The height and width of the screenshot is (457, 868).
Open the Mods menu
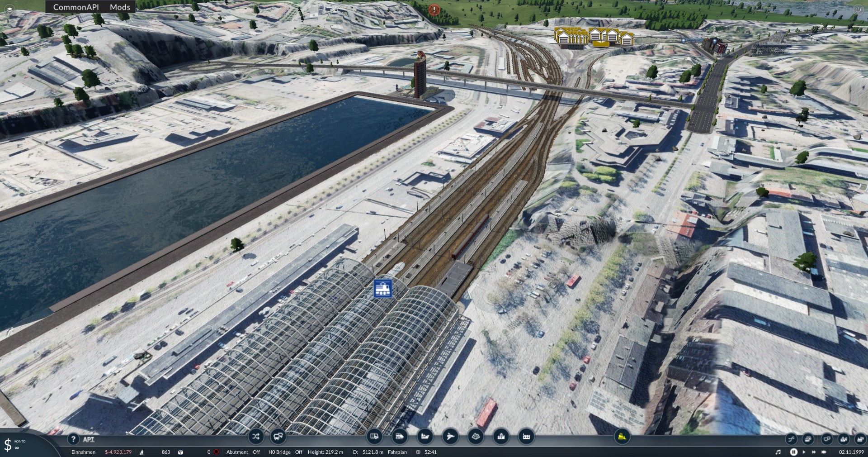(x=120, y=7)
